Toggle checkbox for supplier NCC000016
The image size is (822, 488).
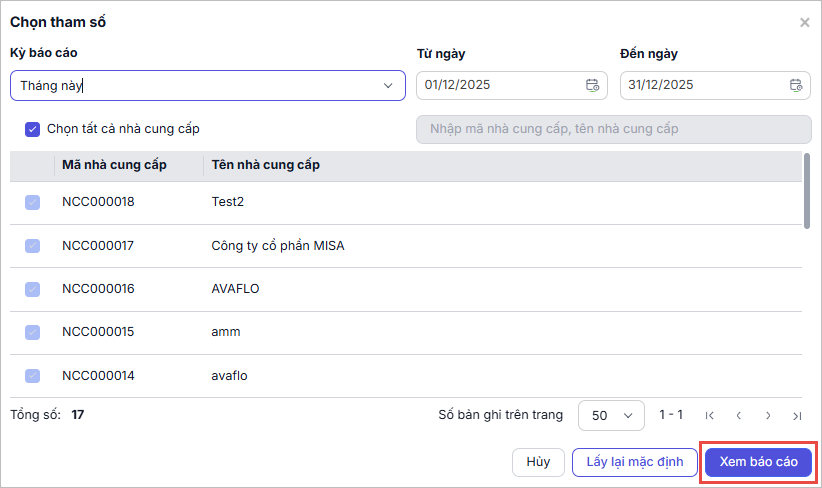32,289
